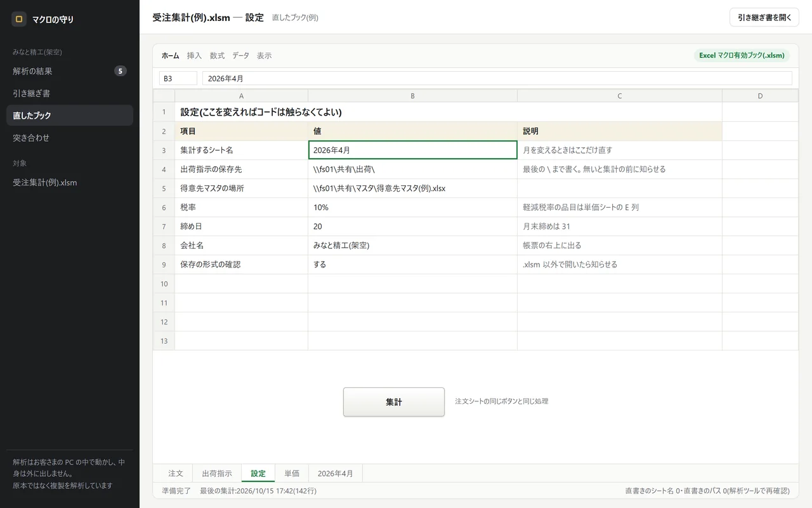The width and height of the screenshot is (812, 508).
Task: Click the 締め日 value cell 20
Action: click(x=413, y=226)
